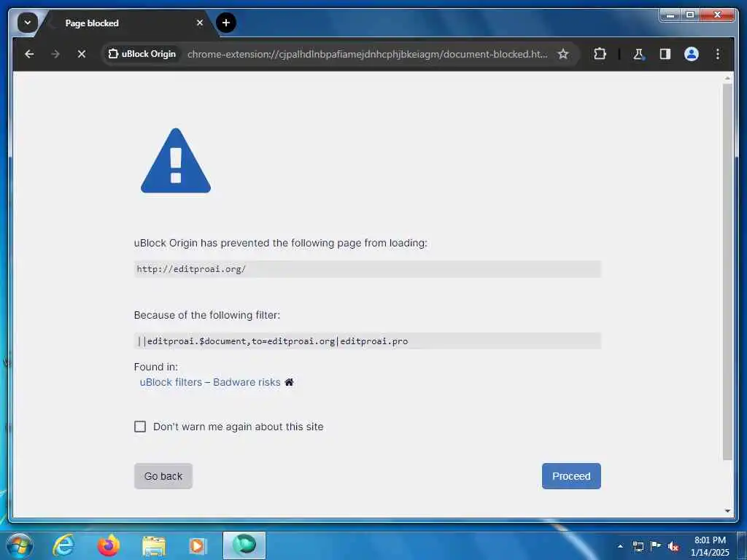This screenshot has width=747, height=560.
Task: Click the home icon beside Badware risks
Action: click(289, 382)
